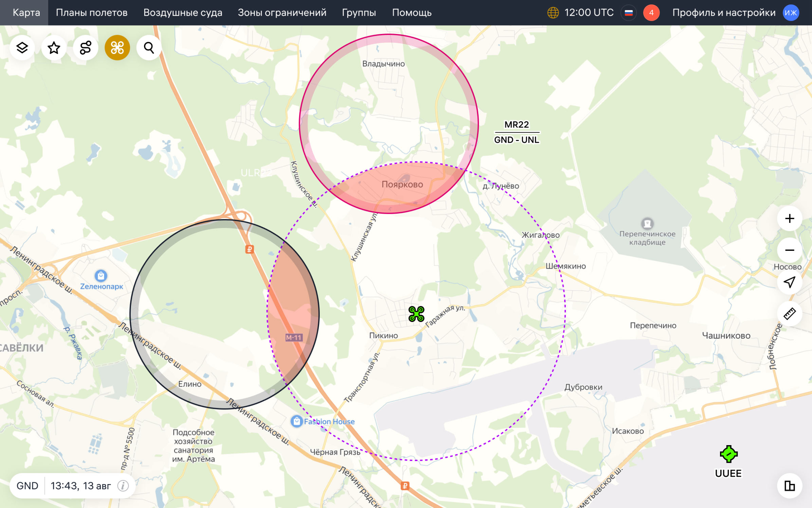Open the notifications badge showing 4
The width and height of the screenshot is (812, 508).
tap(651, 13)
